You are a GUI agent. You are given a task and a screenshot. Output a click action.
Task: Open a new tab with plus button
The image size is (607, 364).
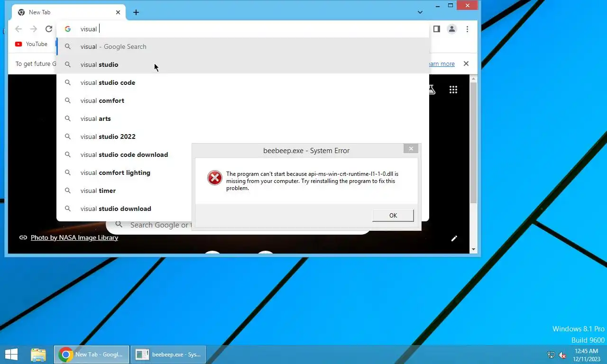tap(136, 12)
